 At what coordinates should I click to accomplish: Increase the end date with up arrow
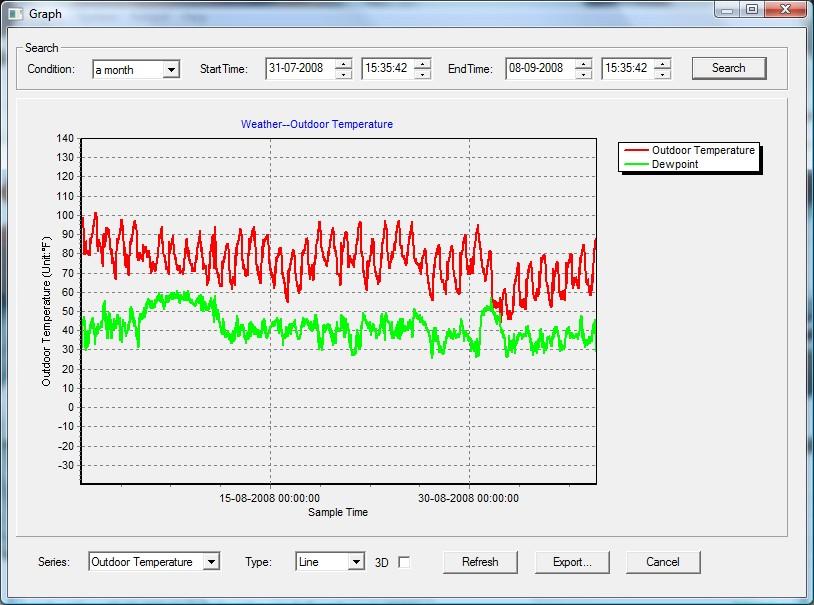[584, 64]
